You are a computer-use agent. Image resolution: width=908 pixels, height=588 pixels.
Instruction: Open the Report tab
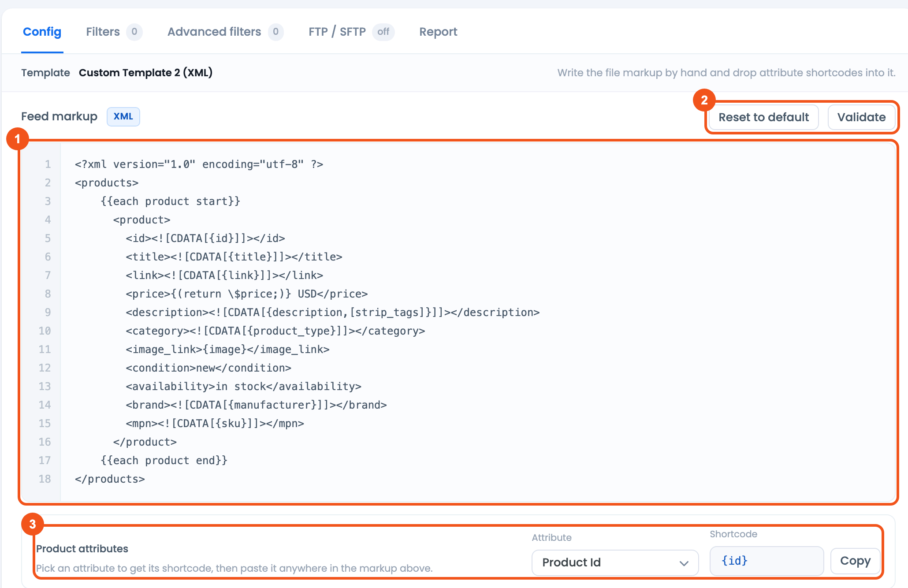(438, 32)
